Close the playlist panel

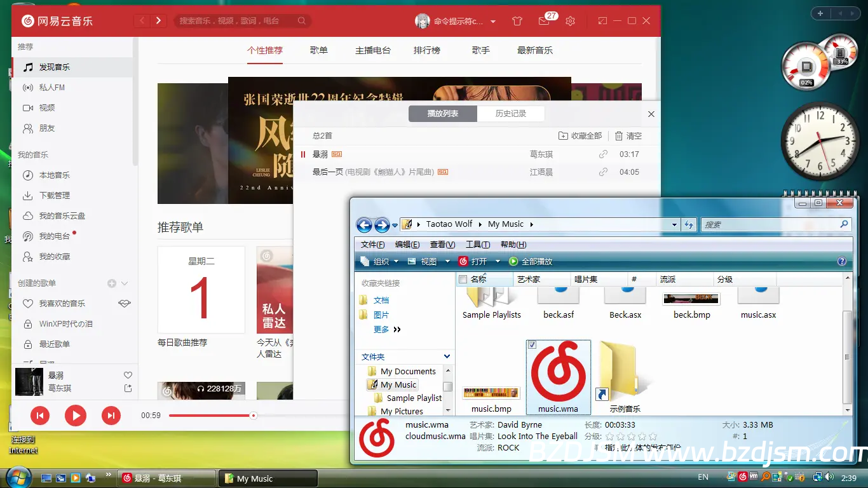click(651, 114)
